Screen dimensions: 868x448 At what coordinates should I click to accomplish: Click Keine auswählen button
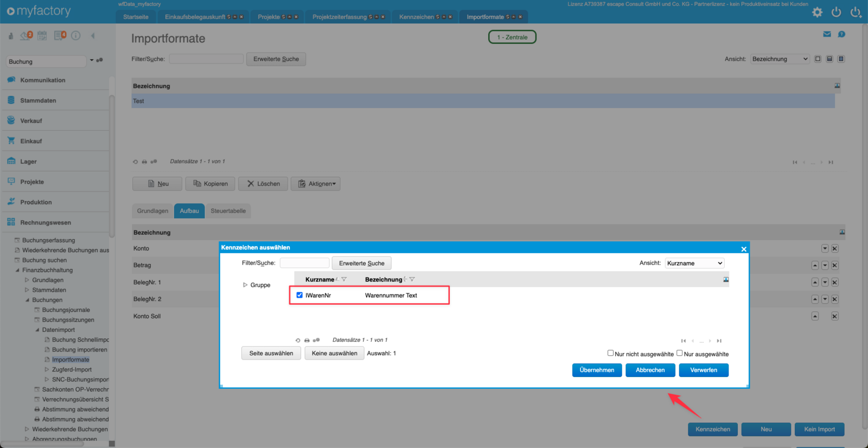334,353
